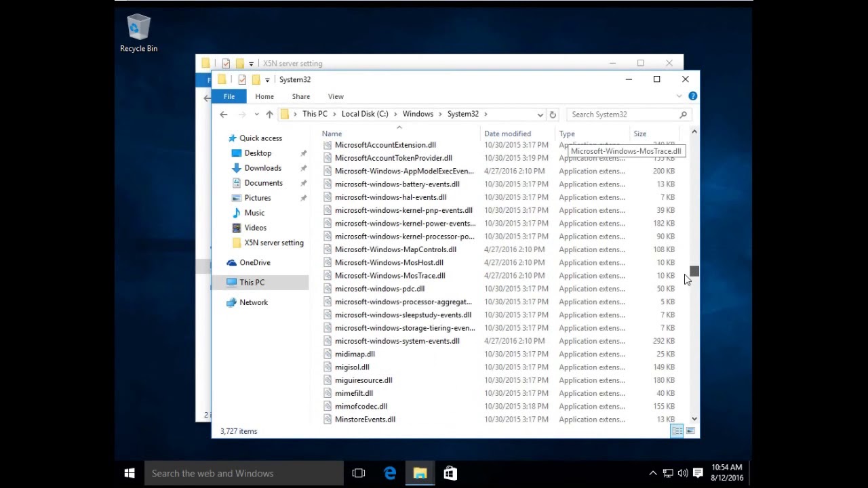Click the Search the web and Windows box

pos(244,473)
